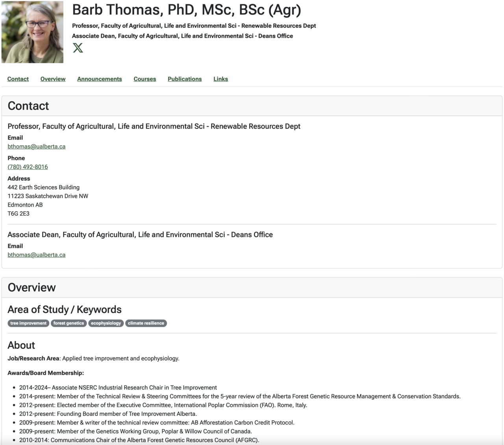Click the address line '11223 Saskatchewan Drive NW'
The width and height of the screenshot is (504, 445).
coord(48,196)
